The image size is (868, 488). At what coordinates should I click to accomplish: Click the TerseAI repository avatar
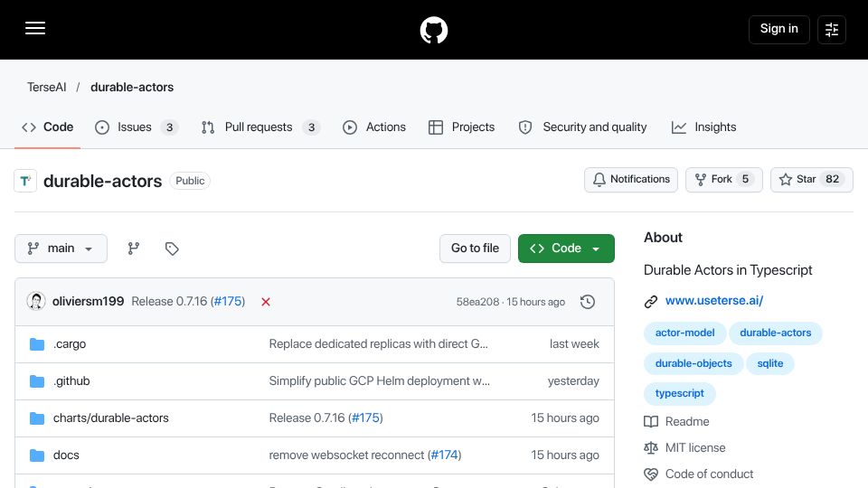coord(25,181)
